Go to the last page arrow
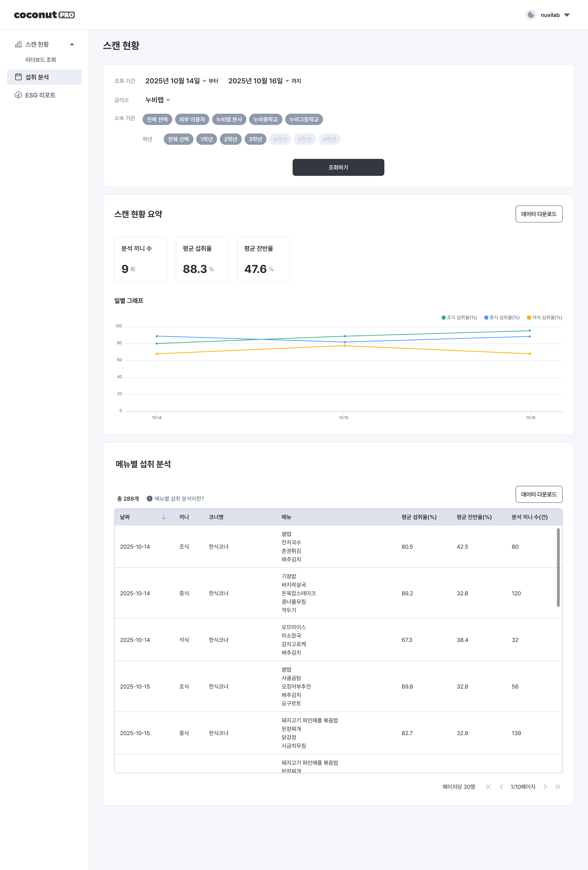 [557, 787]
